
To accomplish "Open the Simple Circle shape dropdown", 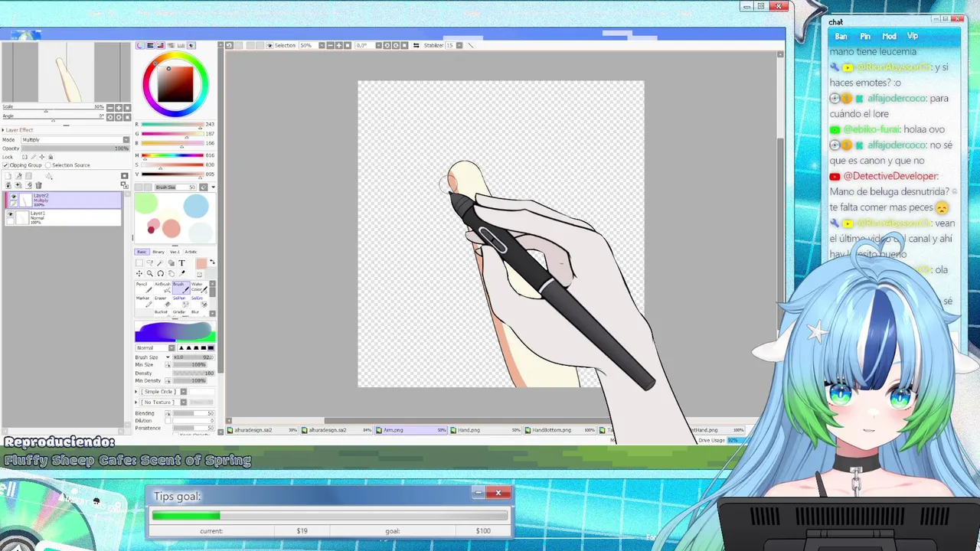I will 183,392.
